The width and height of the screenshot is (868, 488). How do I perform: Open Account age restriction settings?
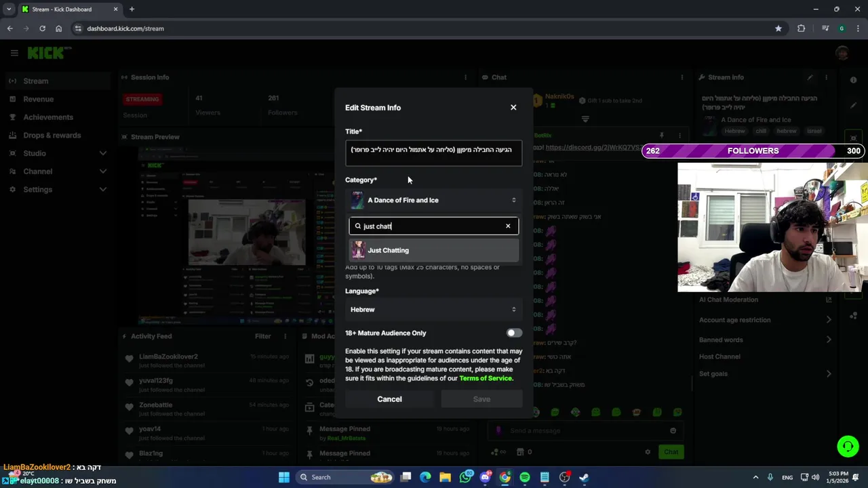coord(766,320)
